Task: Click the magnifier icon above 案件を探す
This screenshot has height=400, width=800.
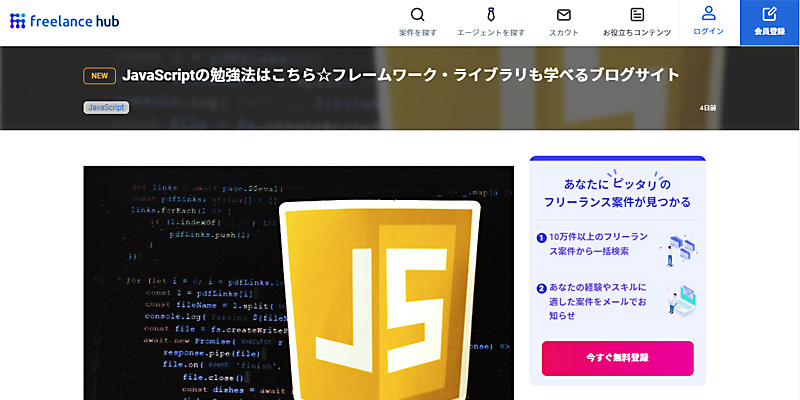Action: (x=418, y=14)
